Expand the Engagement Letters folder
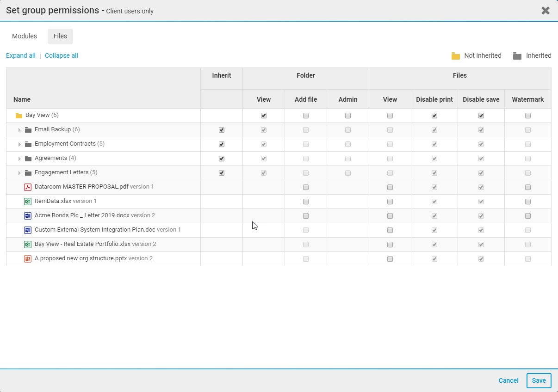Screen dimensions: 558x392 [x=19, y=173]
